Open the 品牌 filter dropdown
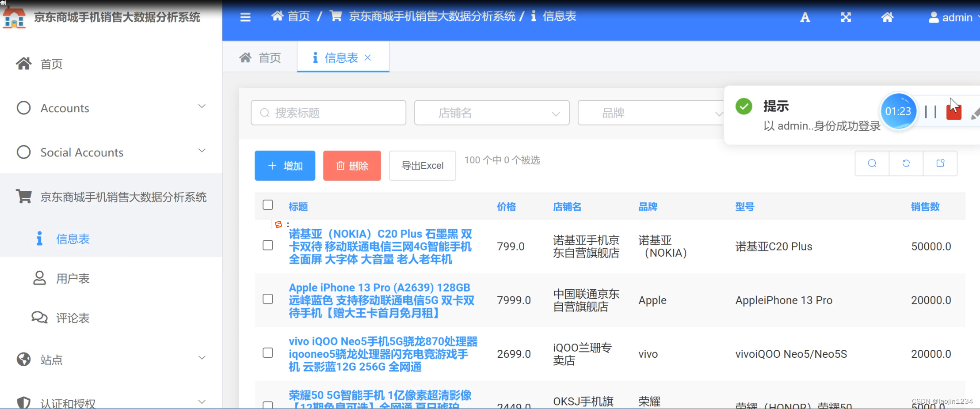Viewport: 980px width, 409px height. pyautogui.click(x=651, y=113)
